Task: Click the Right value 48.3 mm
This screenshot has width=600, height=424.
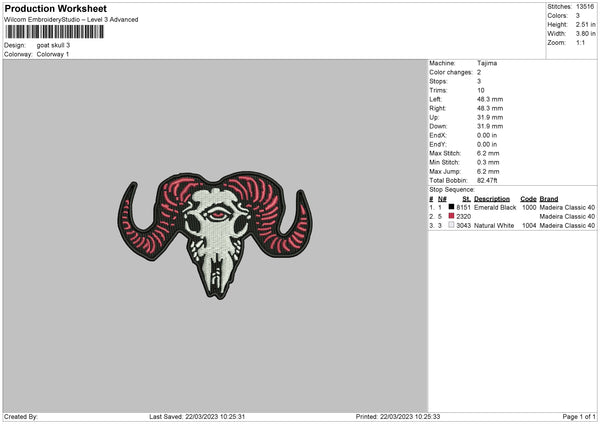Action: (490, 108)
